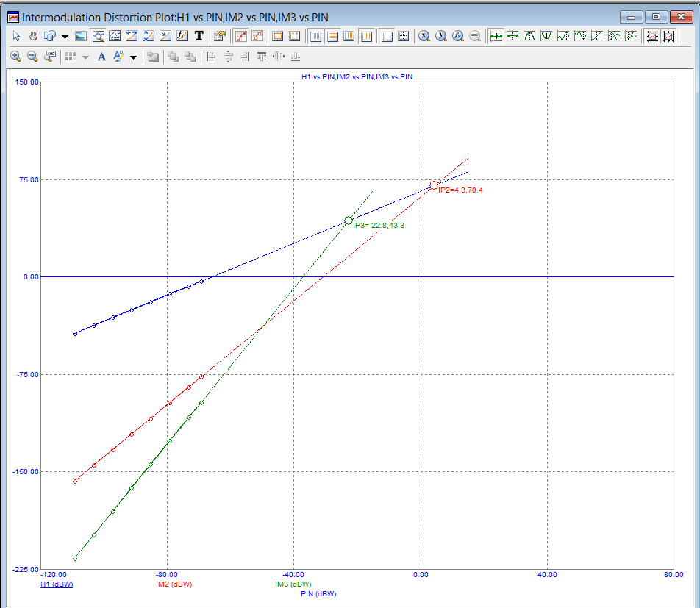Viewport: 700px width, 608px height.
Task: Toggle the two-bar vertical grid button
Action: pos(366,36)
